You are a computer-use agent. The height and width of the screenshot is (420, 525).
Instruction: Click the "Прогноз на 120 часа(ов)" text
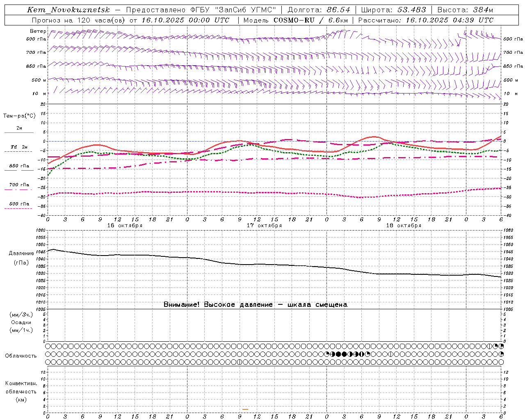tap(79, 20)
